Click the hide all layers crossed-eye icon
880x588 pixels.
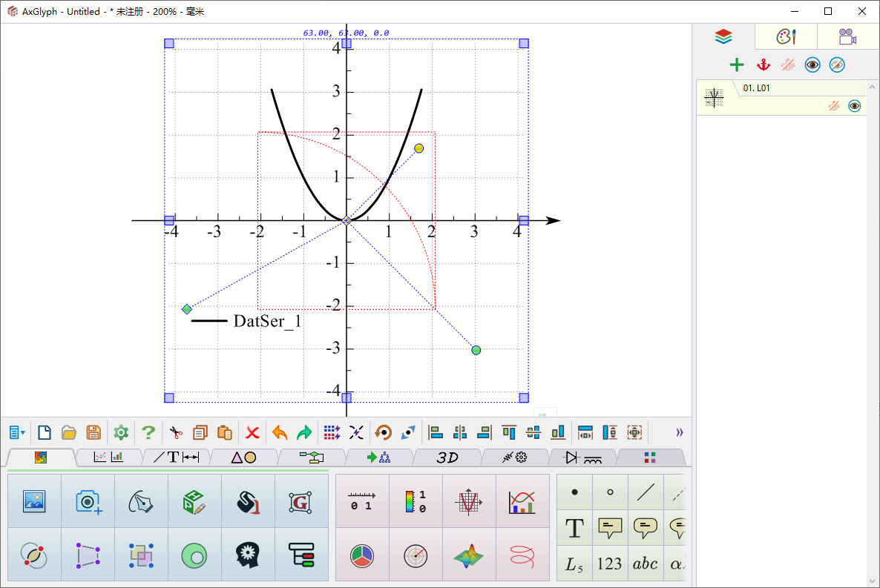coord(837,65)
